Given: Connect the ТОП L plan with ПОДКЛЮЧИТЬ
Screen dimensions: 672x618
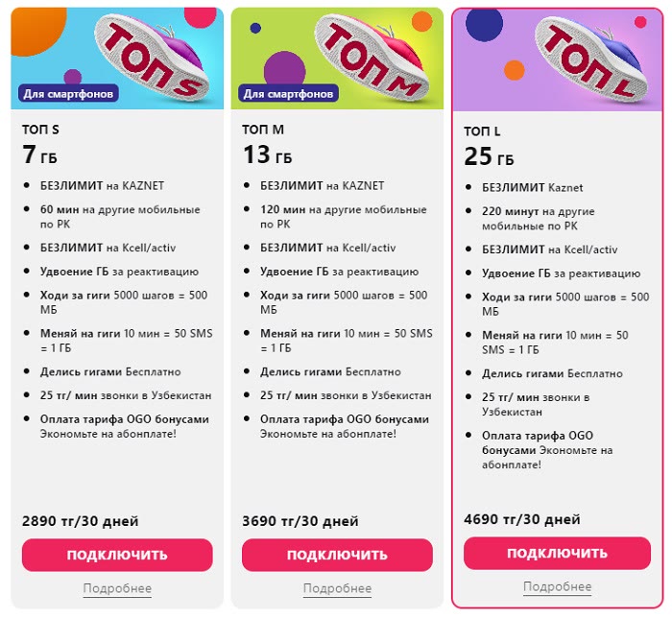Looking at the screenshot, I should pyautogui.click(x=557, y=553).
